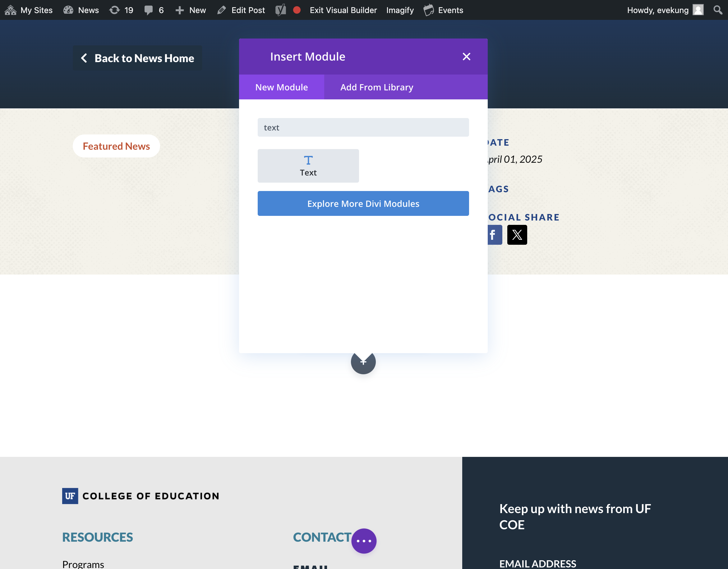Viewport: 728px width, 569px height.
Task: Click the Edit Post pencil icon
Action: coord(221,10)
